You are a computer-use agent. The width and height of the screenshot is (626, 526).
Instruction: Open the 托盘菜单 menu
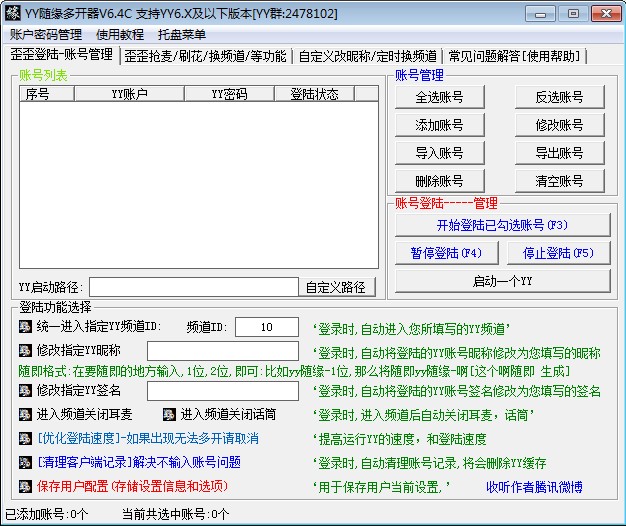point(182,35)
